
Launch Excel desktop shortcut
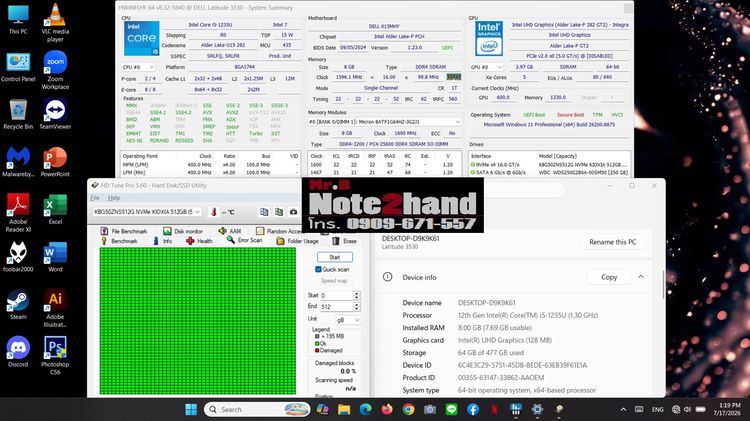(55, 210)
